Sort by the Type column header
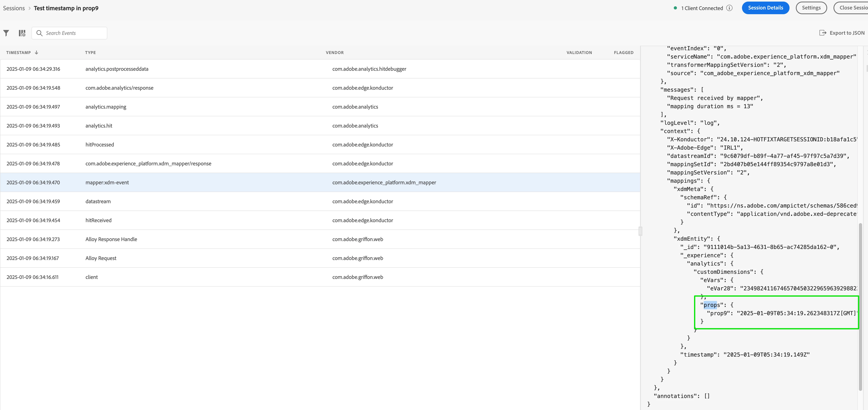 pyautogui.click(x=90, y=53)
